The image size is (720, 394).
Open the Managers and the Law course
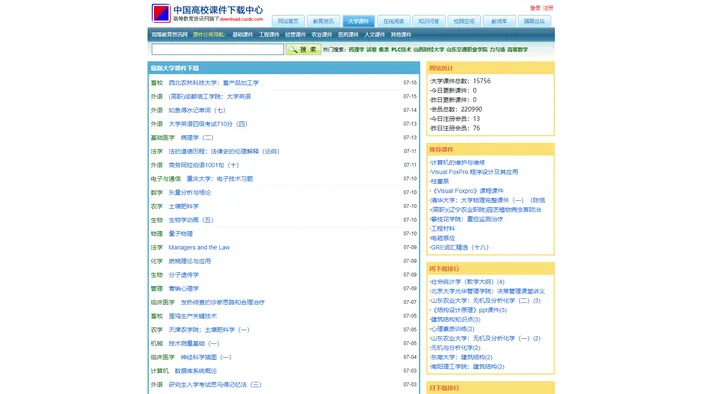coord(199,248)
